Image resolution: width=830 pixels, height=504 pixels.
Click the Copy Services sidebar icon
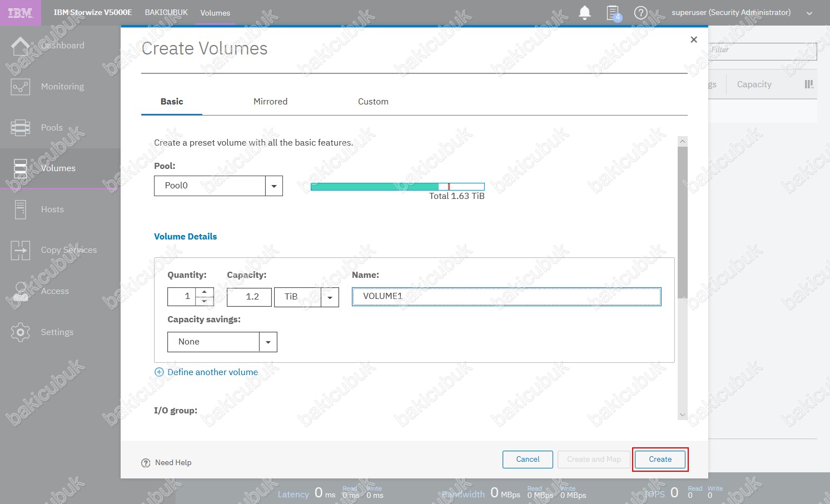tap(21, 251)
